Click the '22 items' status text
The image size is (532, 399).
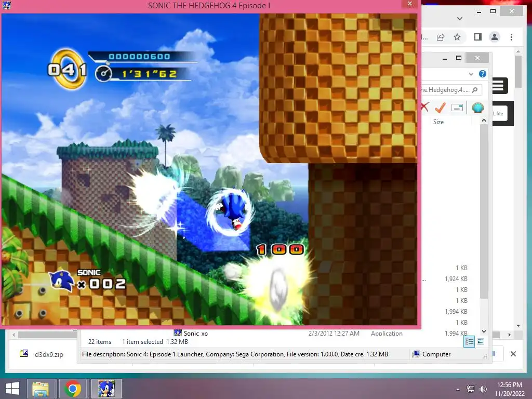(x=99, y=342)
